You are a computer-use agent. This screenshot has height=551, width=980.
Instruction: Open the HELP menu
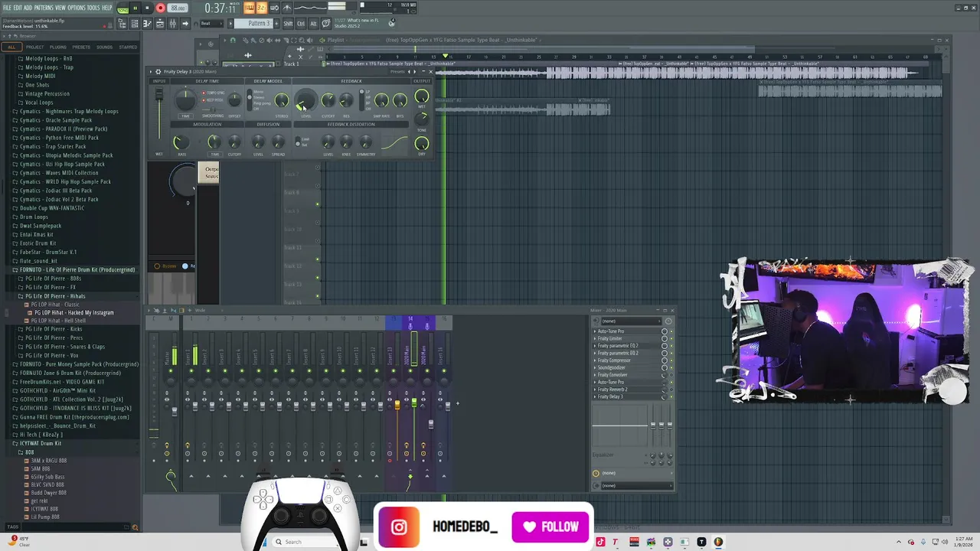tap(107, 8)
